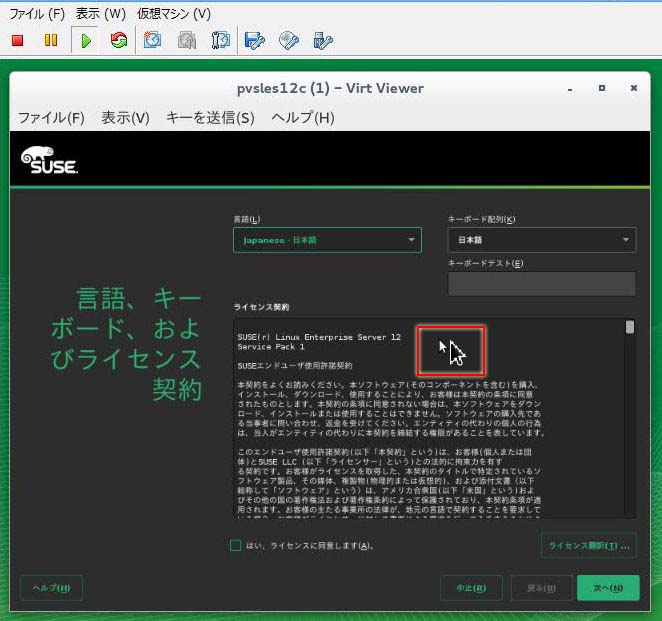Take a snapshot with the clock icon

[152, 40]
